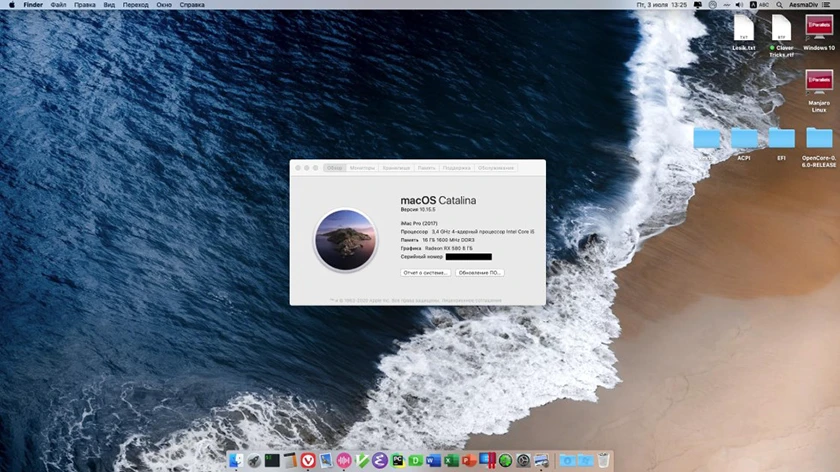Launch the purple Emacs icon in dock
The image size is (840, 472).
[x=380, y=460]
